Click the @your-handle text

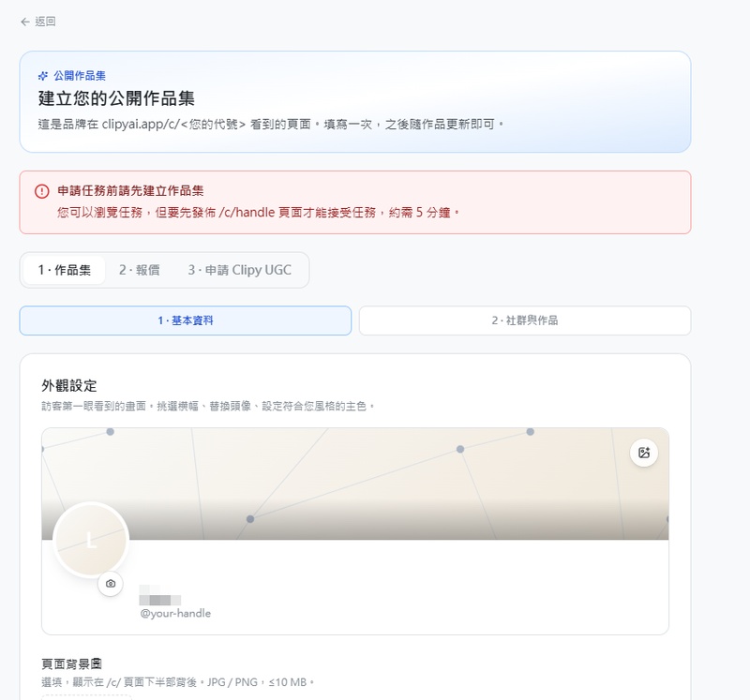tap(175, 613)
